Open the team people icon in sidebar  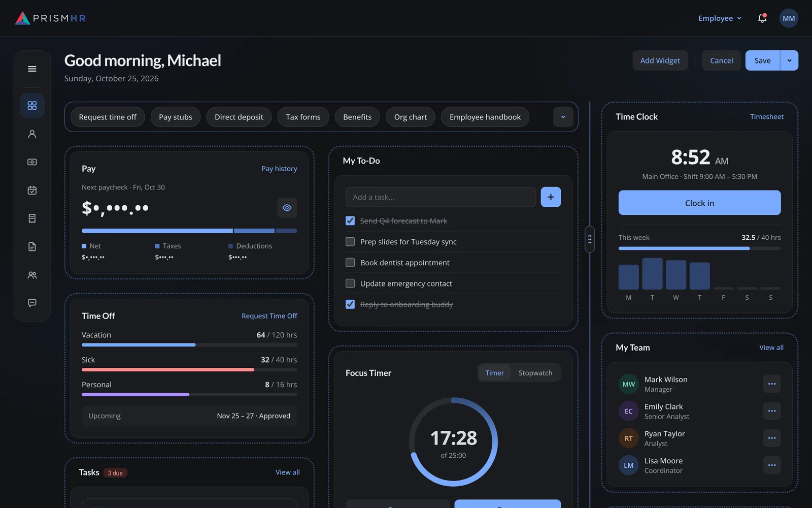click(32, 275)
